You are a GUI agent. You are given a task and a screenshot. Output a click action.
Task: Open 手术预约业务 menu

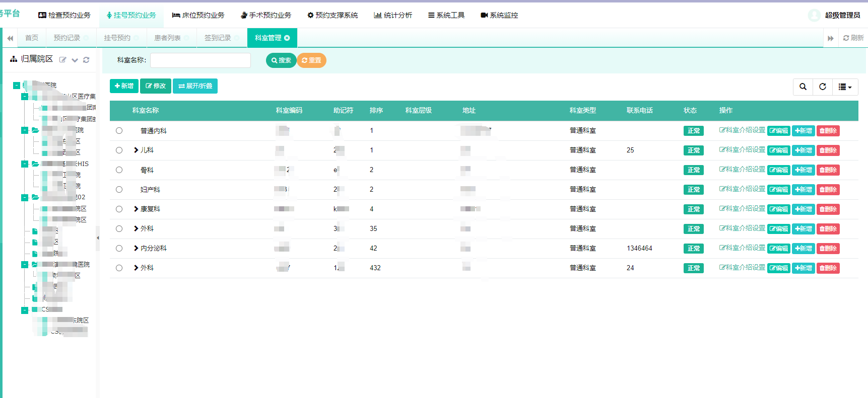[x=266, y=15]
